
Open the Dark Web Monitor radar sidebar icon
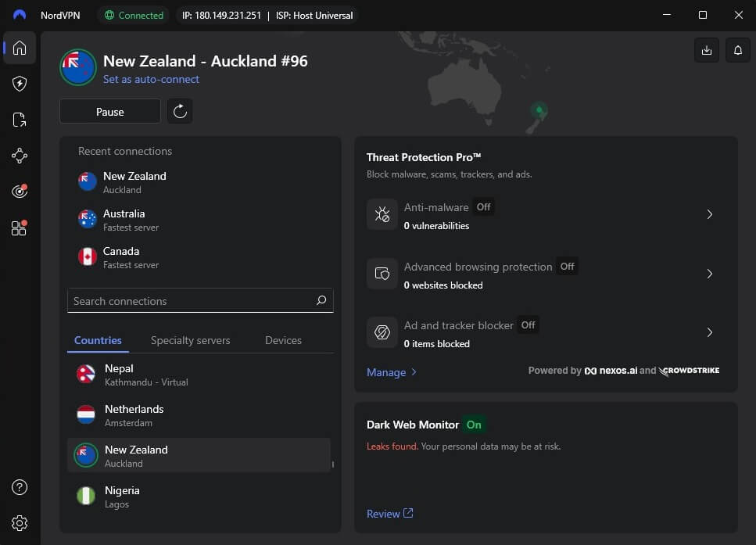(x=20, y=192)
